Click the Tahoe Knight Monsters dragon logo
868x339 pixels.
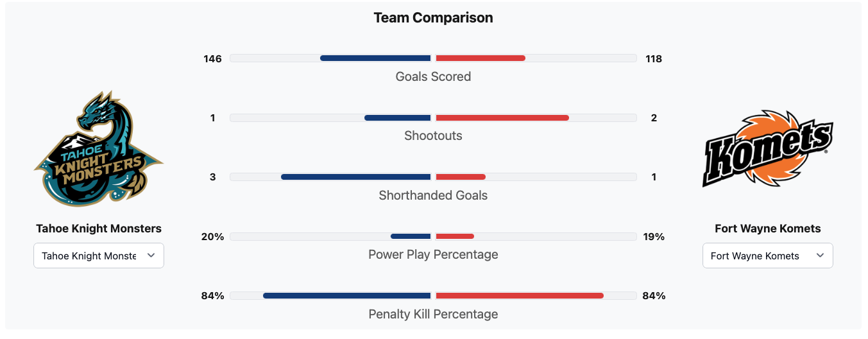point(99,149)
